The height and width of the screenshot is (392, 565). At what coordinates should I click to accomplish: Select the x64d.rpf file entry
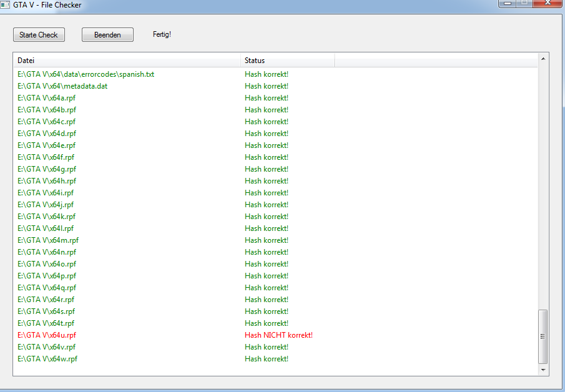click(x=47, y=134)
